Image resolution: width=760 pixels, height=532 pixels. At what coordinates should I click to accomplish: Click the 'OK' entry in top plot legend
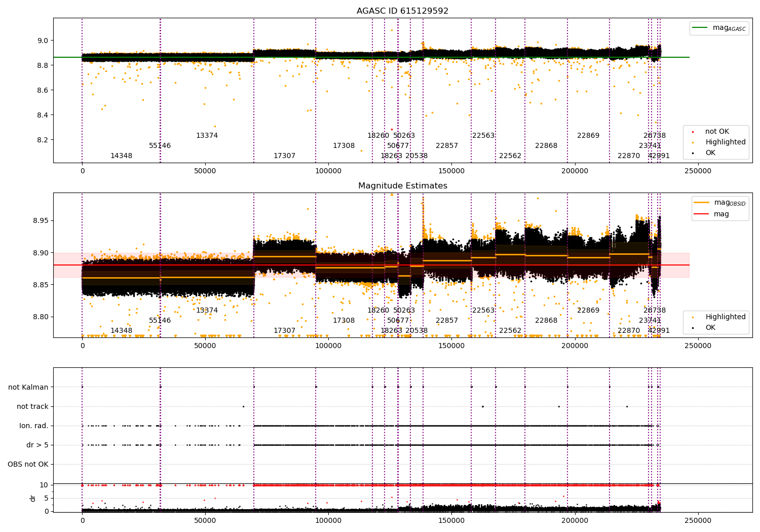tap(704, 153)
